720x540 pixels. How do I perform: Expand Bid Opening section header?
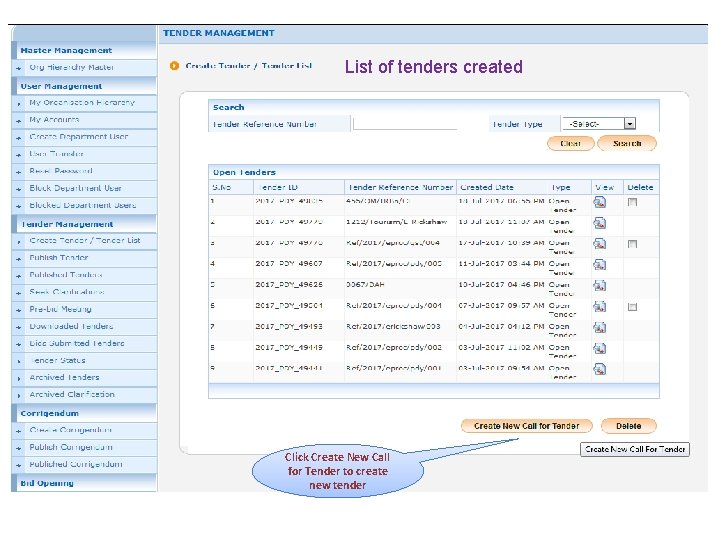pyautogui.click(x=84, y=483)
